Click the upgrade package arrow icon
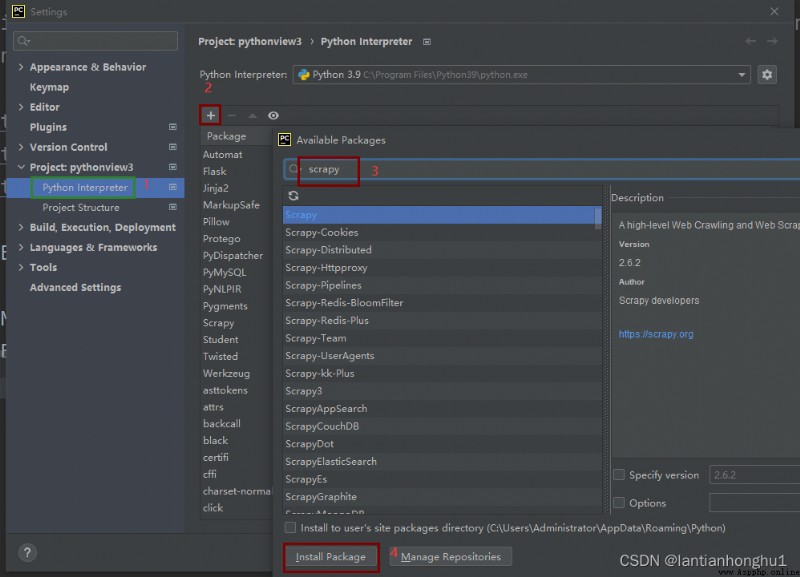Viewport: 800px width, 577px height. pos(252,116)
